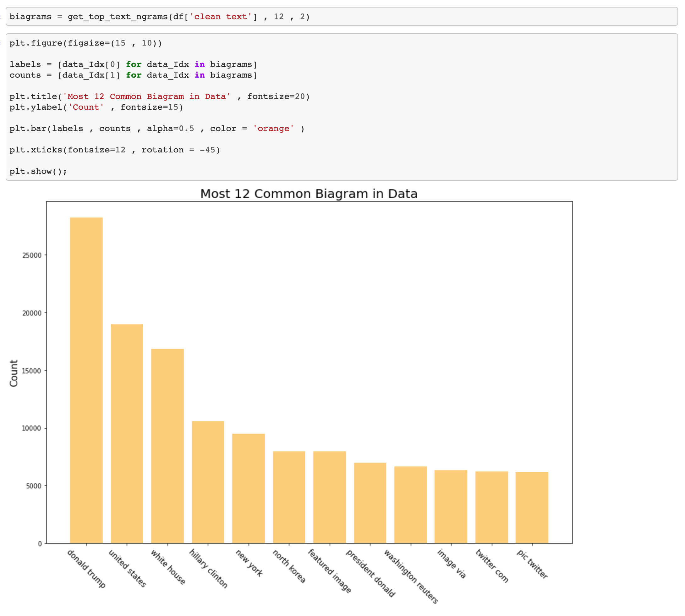Click the Count y-axis label
685x616 pixels.
tap(14, 373)
